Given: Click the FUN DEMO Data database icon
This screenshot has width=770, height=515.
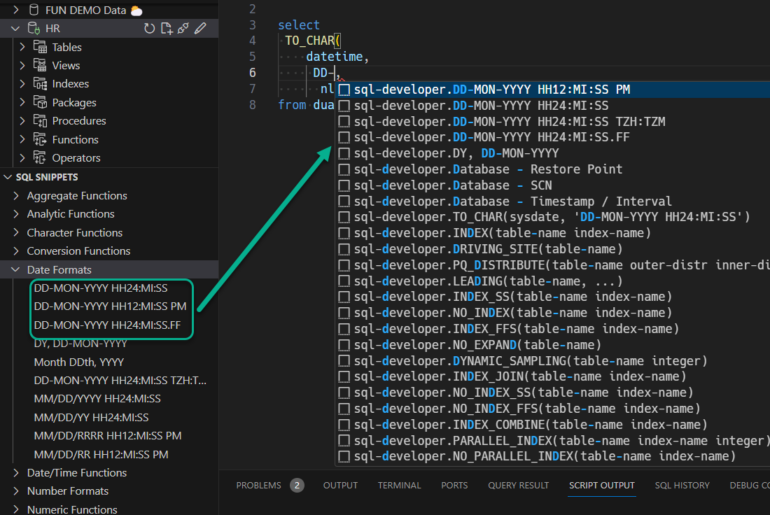Looking at the screenshot, I should (36, 10).
